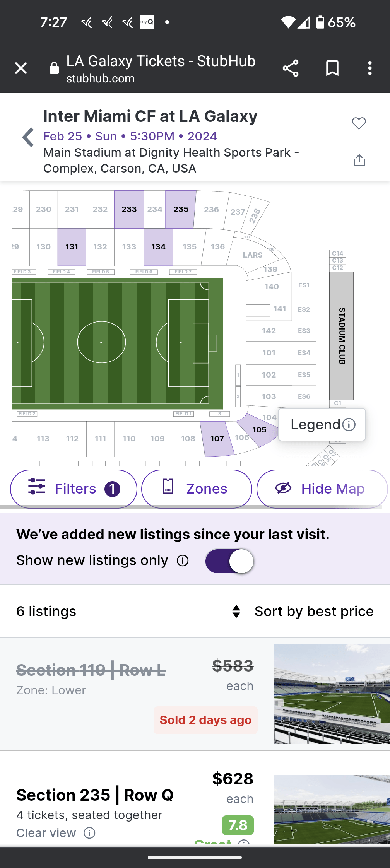This screenshot has height=868, width=390.
Task: Open the browser three-dot overflow menu
Action: [370, 68]
